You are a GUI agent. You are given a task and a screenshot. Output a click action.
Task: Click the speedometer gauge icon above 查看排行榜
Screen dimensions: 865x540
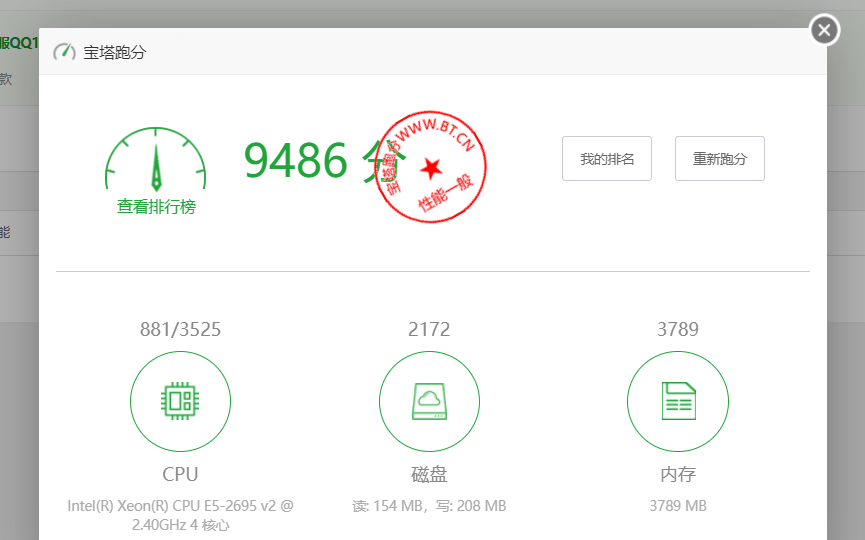[156, 159]
